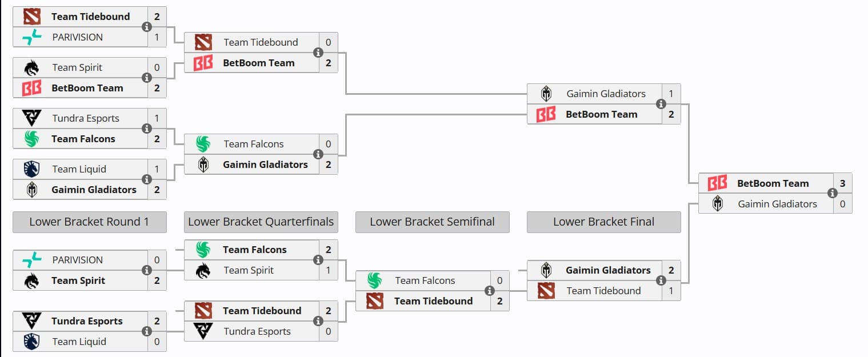
Task: Open PARIVISION name in the Tidebound match
Action: tap(78, 37)
